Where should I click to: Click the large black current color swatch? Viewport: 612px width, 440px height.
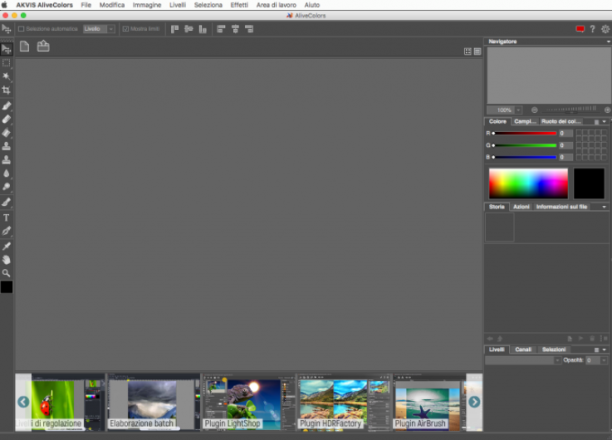(x=589, y=183)
